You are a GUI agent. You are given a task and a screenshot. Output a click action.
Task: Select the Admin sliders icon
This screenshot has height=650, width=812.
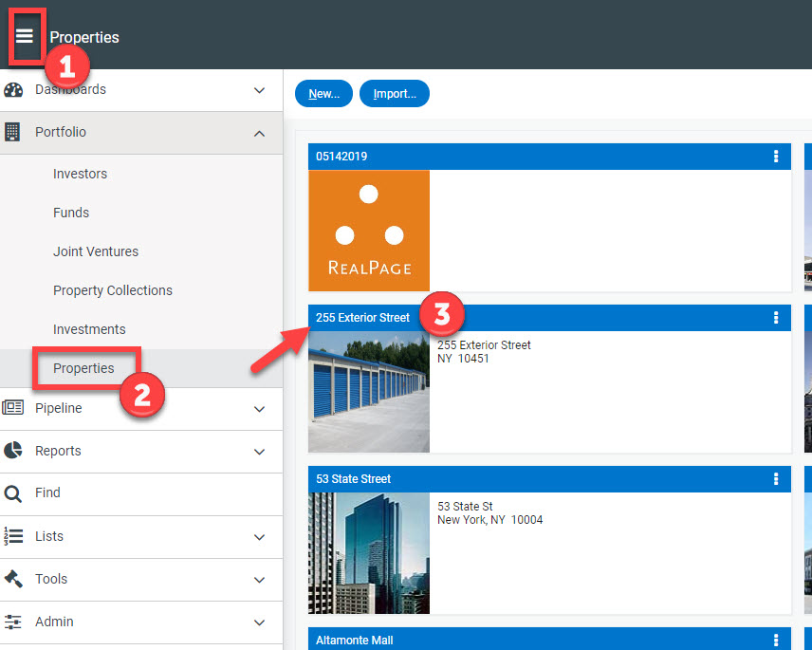pyautogui.click(x=13, y=622)
